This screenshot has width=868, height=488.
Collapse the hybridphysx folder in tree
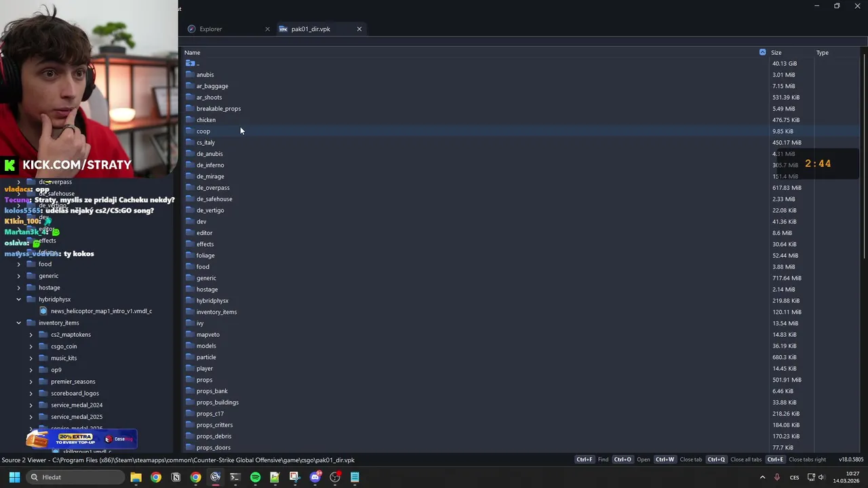pos(19,300)
